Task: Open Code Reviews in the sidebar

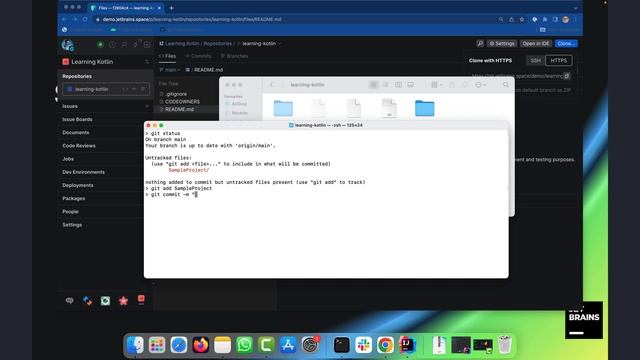Action: tap(79, 146)
